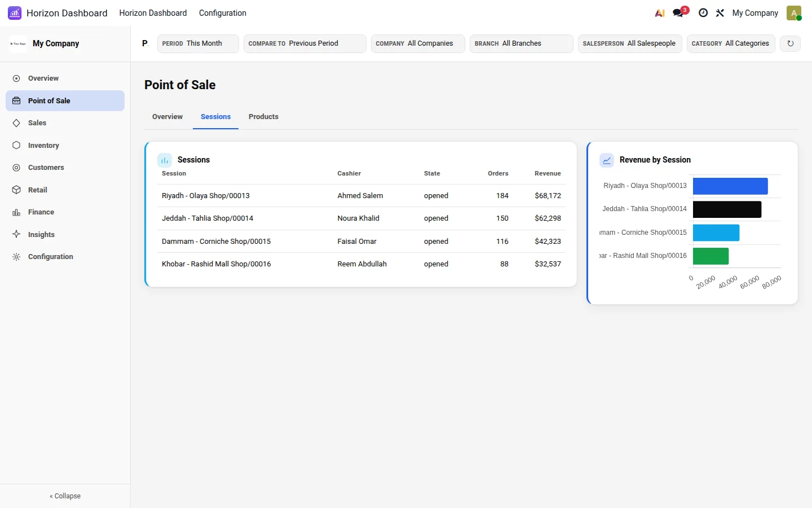This screenshot has height=508, width=812.
Task: Click the refresh filters icon button
Action: click(791, 43)
